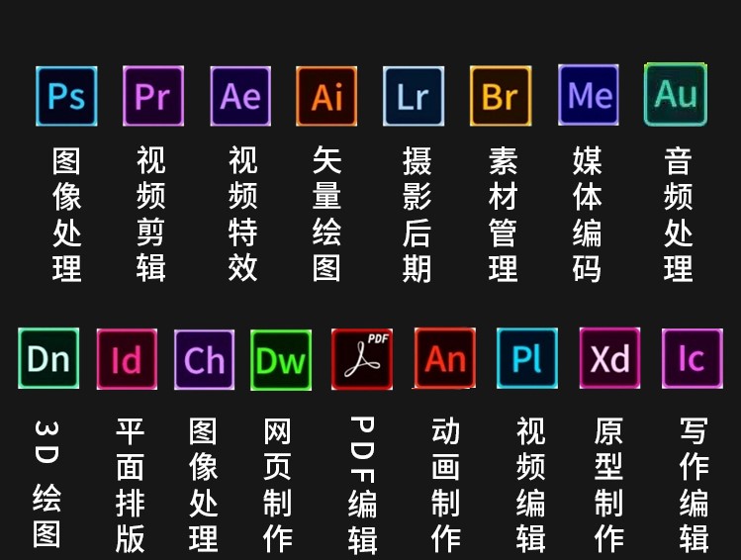Select the 视频特效 label under Ae

tap(242, 215)
